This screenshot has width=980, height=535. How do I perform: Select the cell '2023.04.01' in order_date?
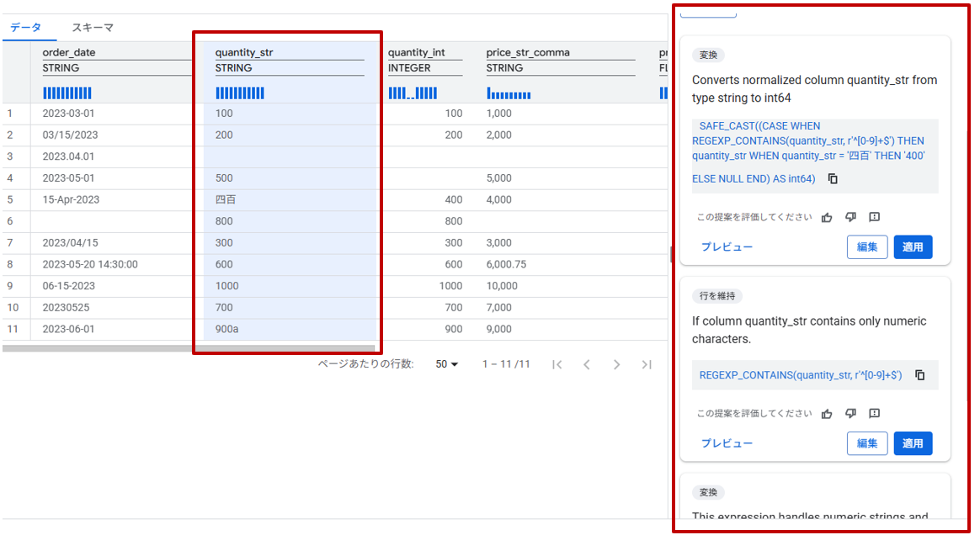click(x=68, y=156)
